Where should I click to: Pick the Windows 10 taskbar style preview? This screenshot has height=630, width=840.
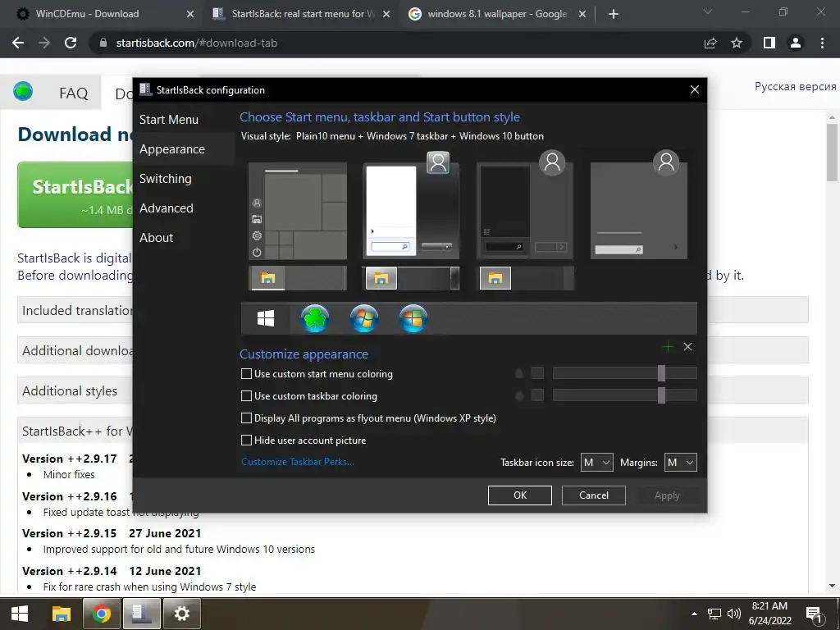pyautogui.click(x=298, y=278)
